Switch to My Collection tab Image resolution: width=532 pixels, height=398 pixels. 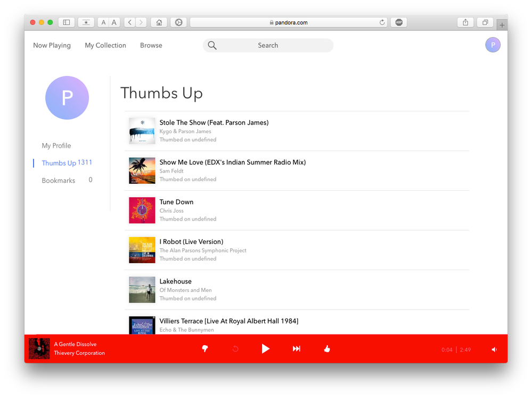[x=105, y=45]
